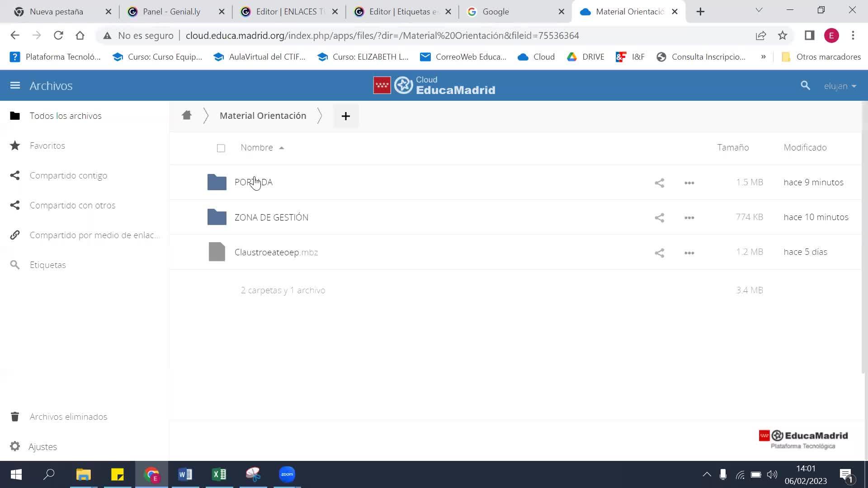Click the share icon for Claustroeateoep.mbz
Screen dimensions: 868x488
[x=659, y=253]
